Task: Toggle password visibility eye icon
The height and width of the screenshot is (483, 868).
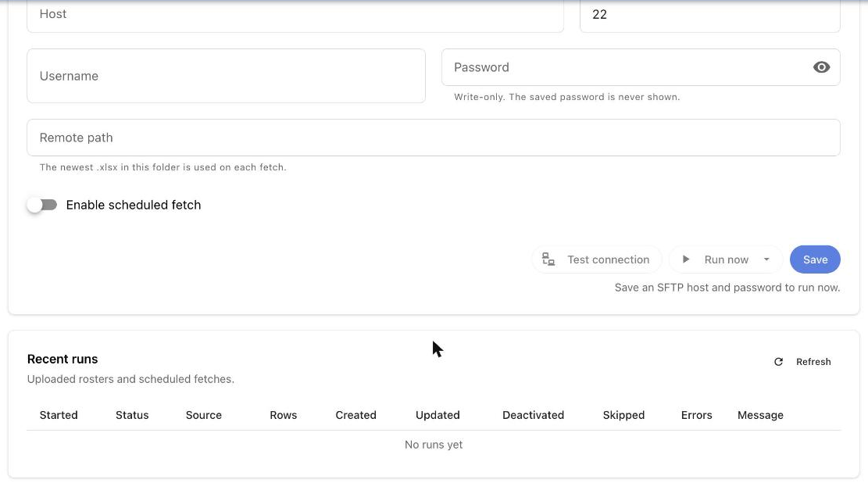Action: [x=821, y=67]
